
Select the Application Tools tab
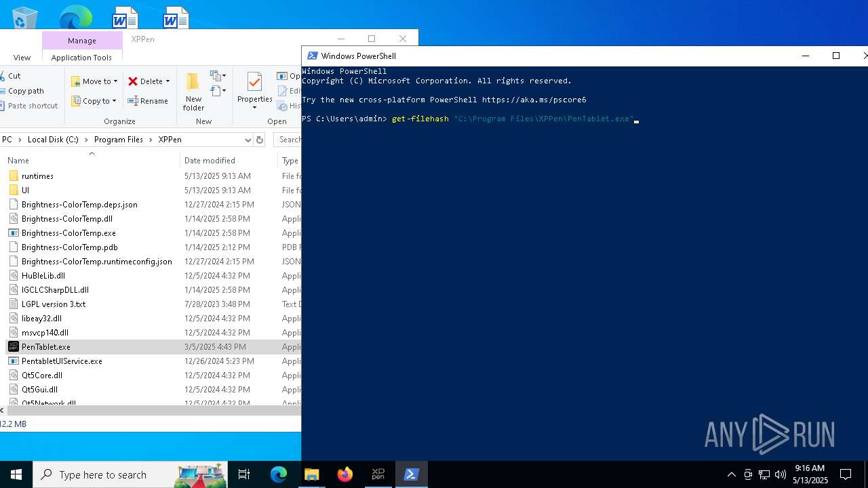tap(81, 58)
